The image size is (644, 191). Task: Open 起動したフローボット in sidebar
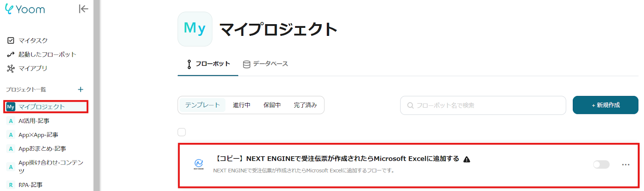tap(47, 54)
